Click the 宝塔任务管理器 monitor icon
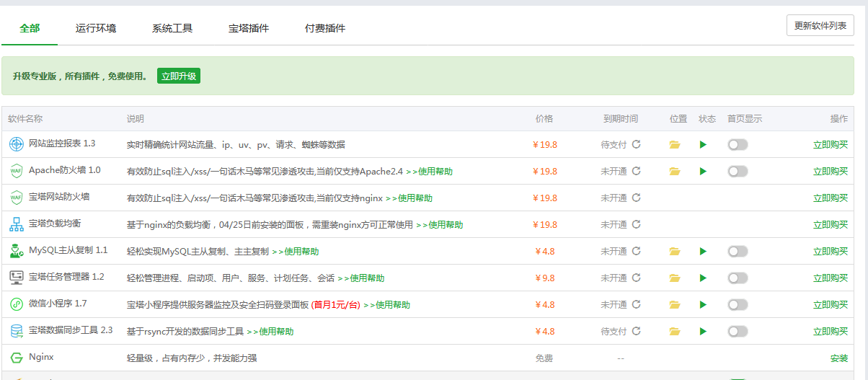The width and height of the screenshot is (868, 380). tap(16, 278)
